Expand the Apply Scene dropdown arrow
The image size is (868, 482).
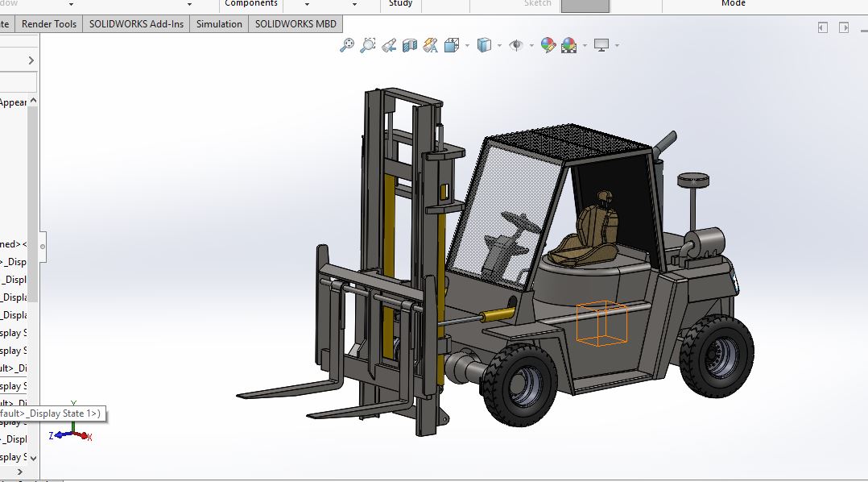[585, 45]
